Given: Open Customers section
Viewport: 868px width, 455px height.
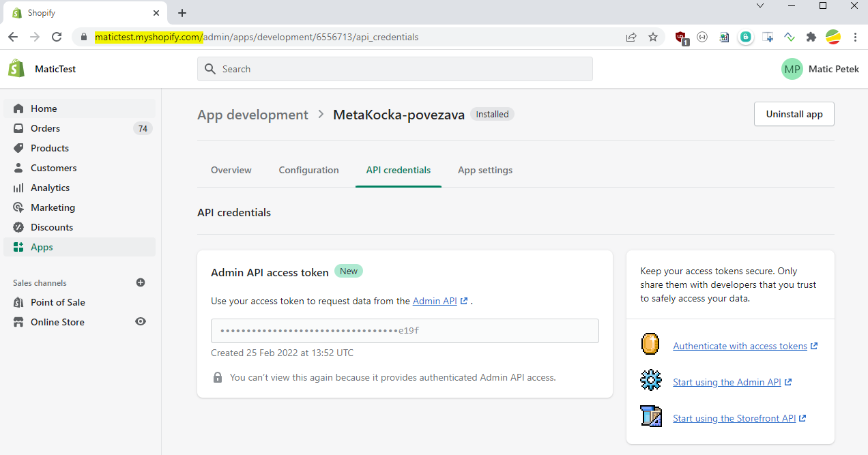Looking at the screenshot, I should (x=80, y=168).
